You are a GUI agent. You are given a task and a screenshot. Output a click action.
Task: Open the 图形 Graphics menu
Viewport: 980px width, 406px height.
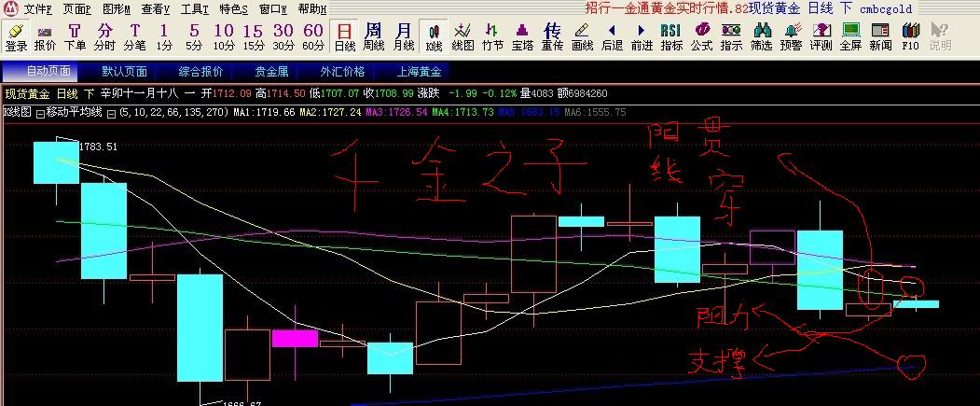[117, 8]
